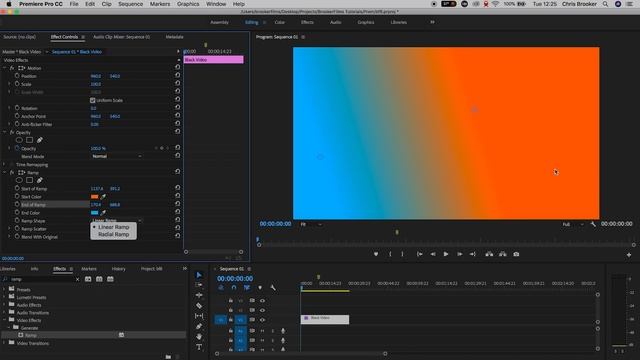Click the Effects search input field
The height and width of the screenshot is (360, 640).
[x=42, y=279]
